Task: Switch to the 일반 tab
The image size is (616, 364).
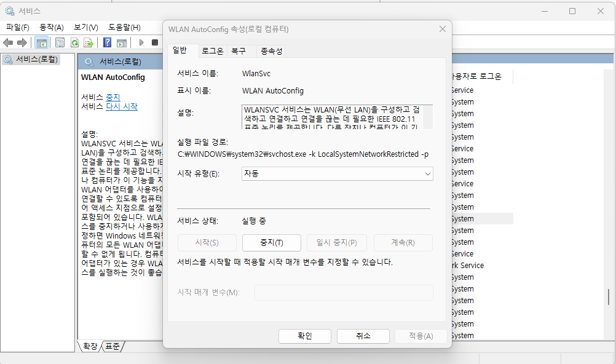Action: [180, 50]
